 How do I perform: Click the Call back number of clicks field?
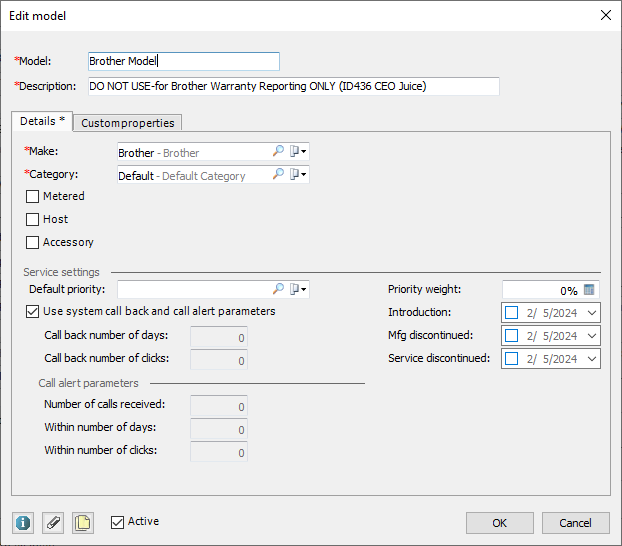click(x=219, y=360)
